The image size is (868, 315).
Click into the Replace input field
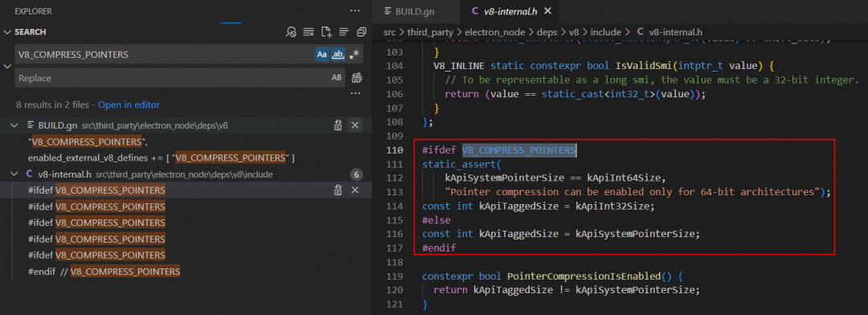click(x=172, y=77)
